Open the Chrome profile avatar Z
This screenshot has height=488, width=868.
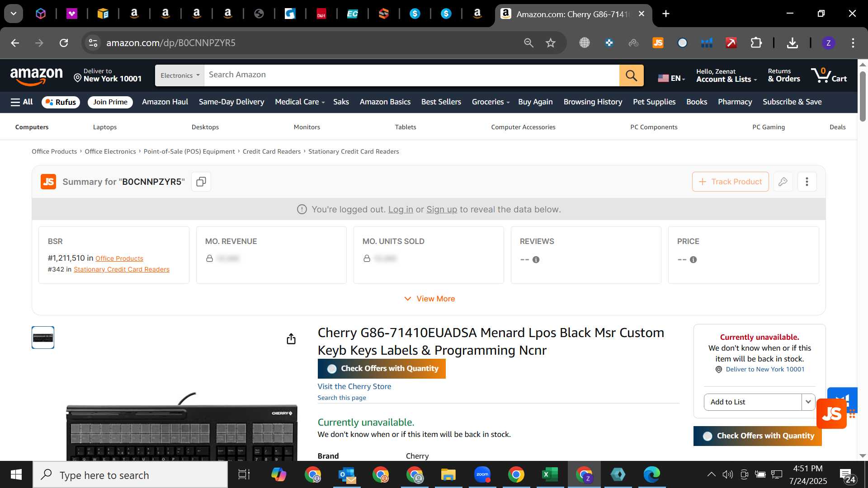tap(828, 43)
